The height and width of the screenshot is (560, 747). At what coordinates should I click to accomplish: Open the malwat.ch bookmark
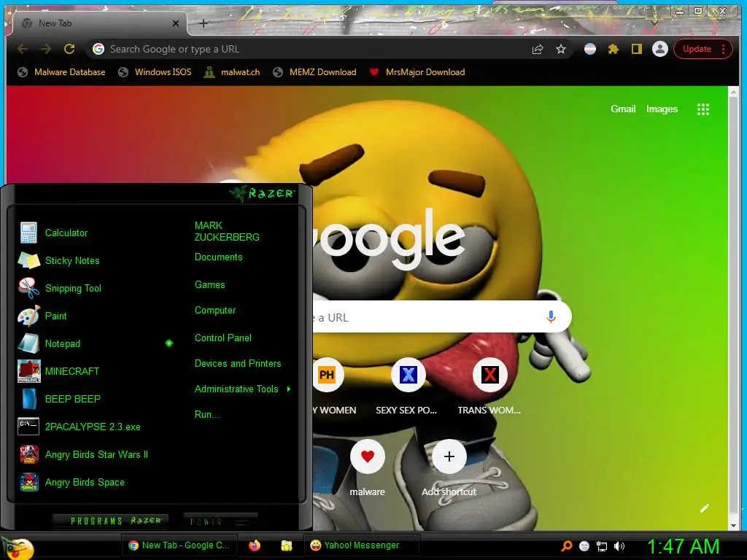pos(232,72)
